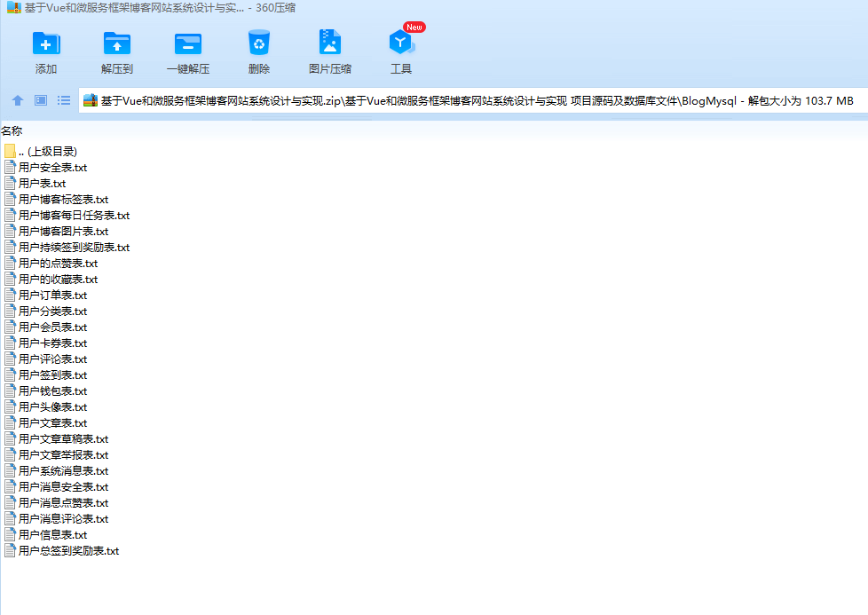This screenshot has height=615, width=868.
Task: Select file 用户安全表.txt
Action: [x=46, y=167]
